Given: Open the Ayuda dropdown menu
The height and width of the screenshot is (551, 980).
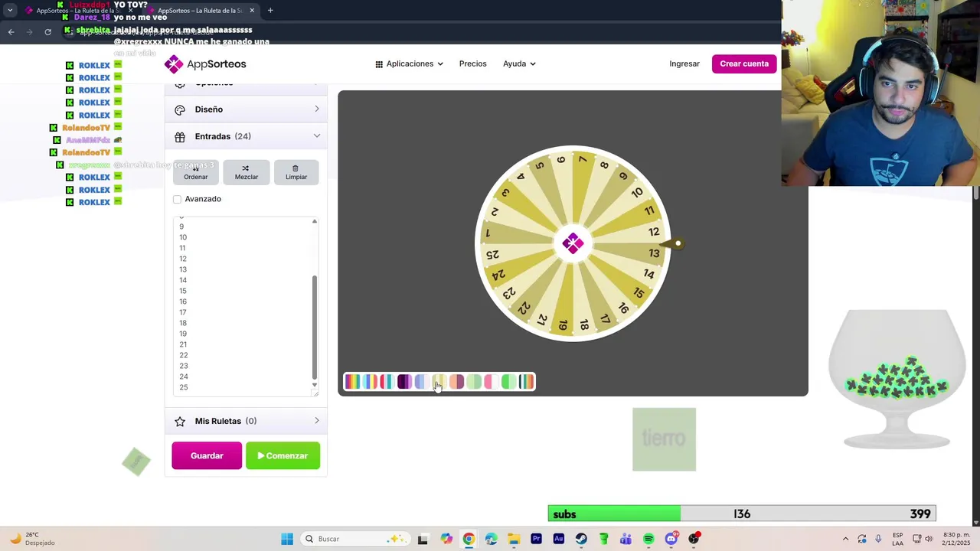Looking at the screenshot, I should point(519,64).
